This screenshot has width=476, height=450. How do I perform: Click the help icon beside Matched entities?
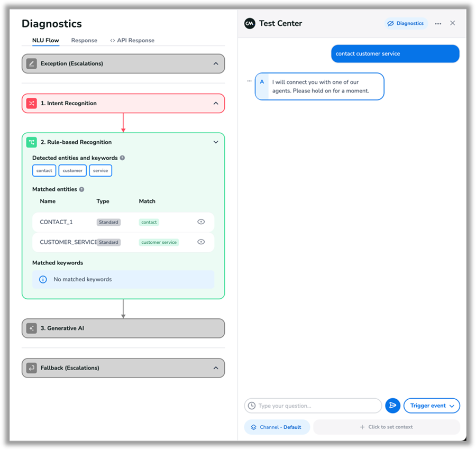pos(81,189)
